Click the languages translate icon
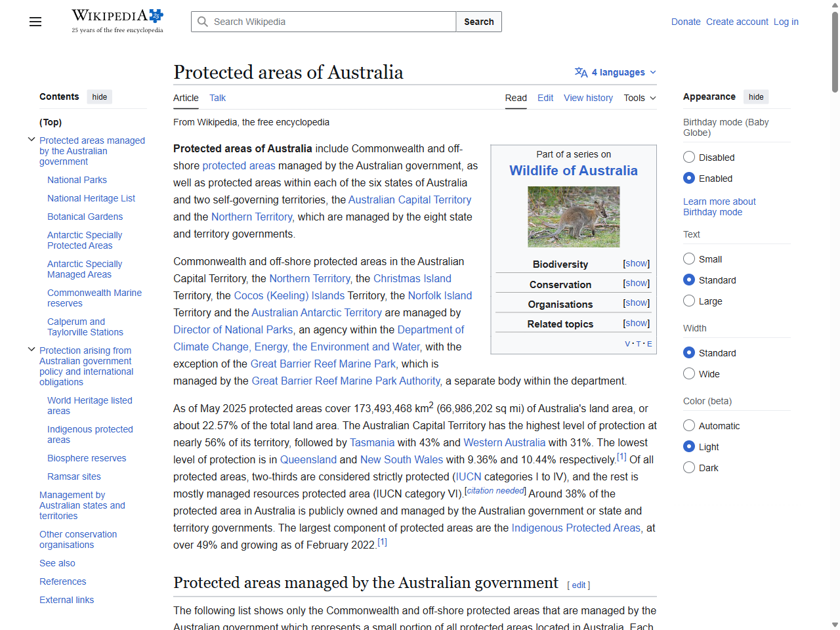840x630 pixels. 581,72
